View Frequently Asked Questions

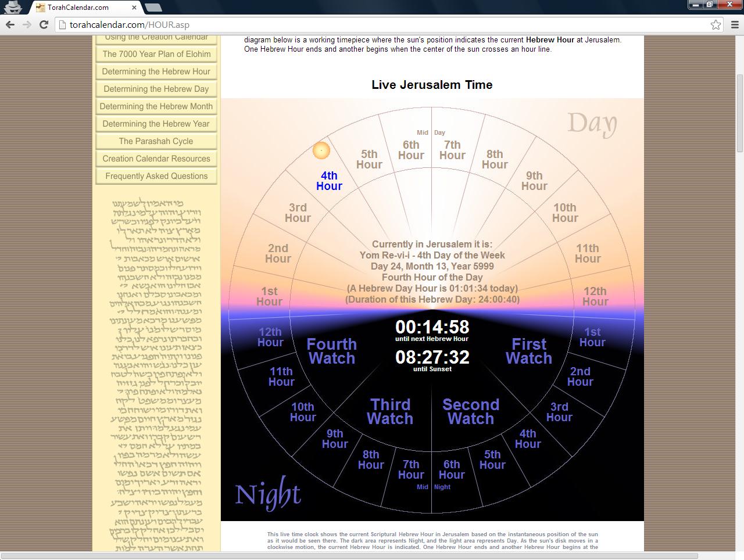tap(156, 176)
